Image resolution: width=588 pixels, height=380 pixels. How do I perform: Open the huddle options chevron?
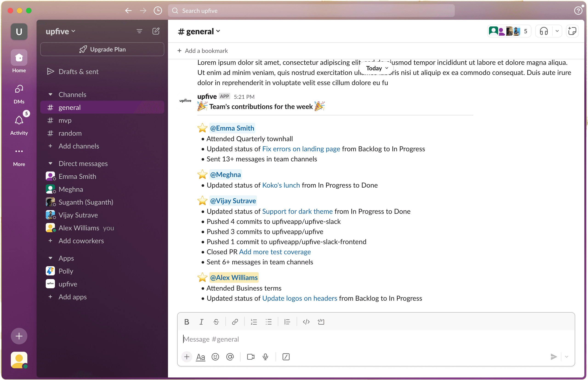(557, 31)
